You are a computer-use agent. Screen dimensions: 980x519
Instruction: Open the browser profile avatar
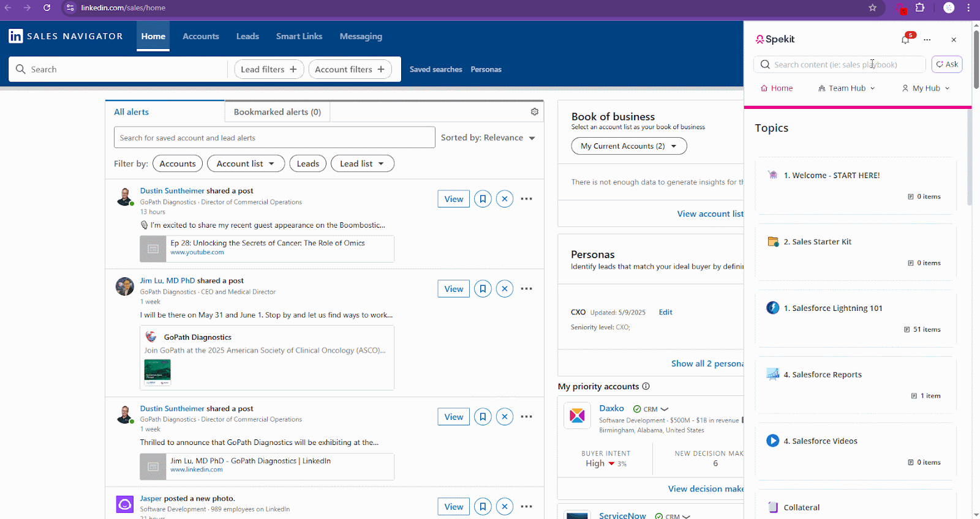click(949, 8)
